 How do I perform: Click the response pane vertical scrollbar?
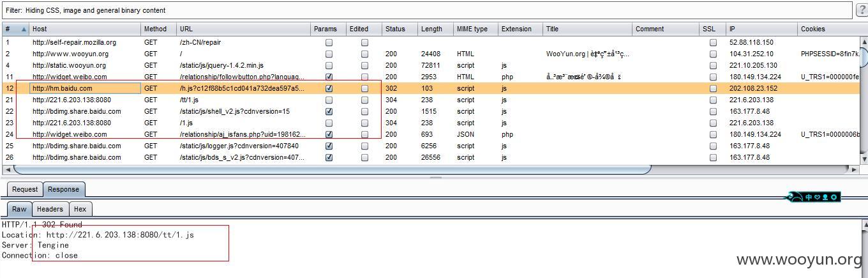(864, 249)
